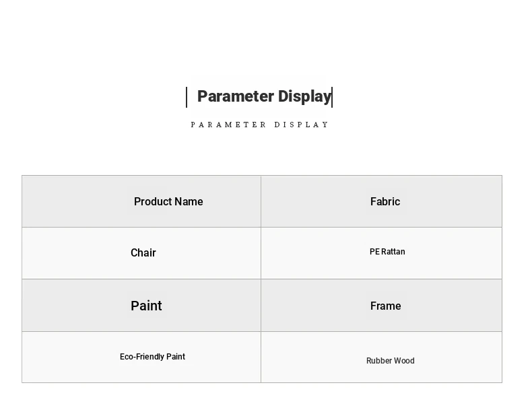Viewport: 532px width, 410px height.
Task: Select the "Chair" cell text
Action: tap(143, 252)
